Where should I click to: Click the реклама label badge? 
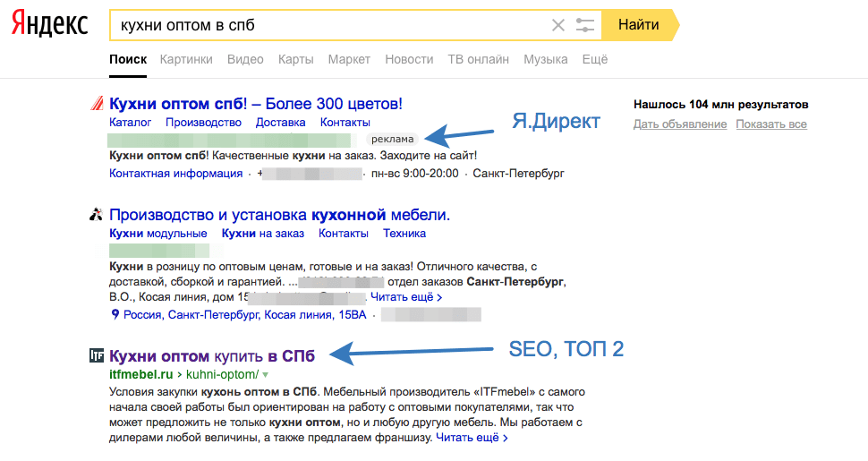[393, 139]
